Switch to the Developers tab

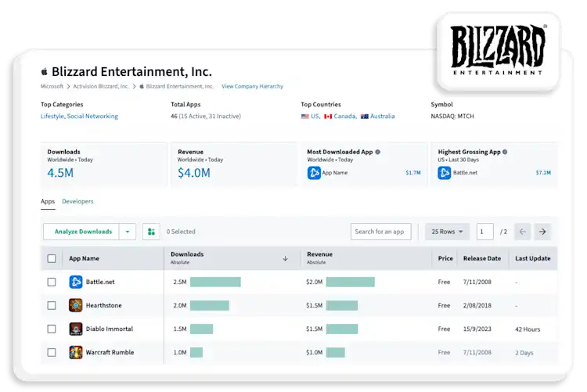(77, 201)
